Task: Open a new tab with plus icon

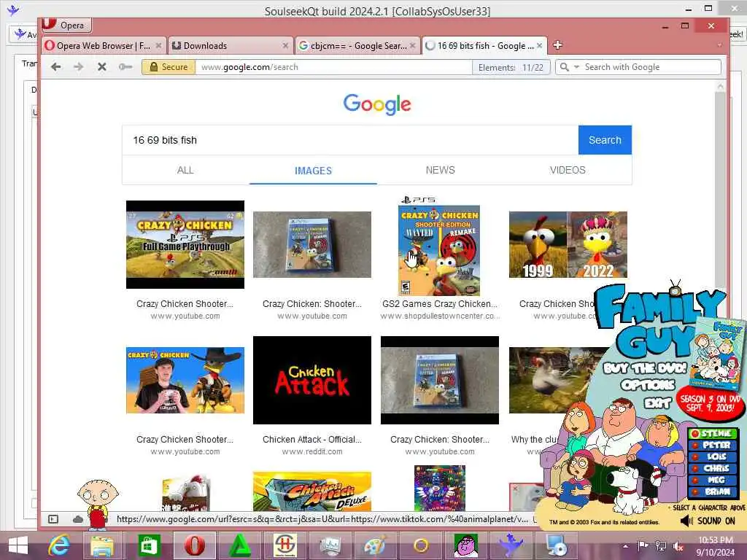Action: pos(558,45)
